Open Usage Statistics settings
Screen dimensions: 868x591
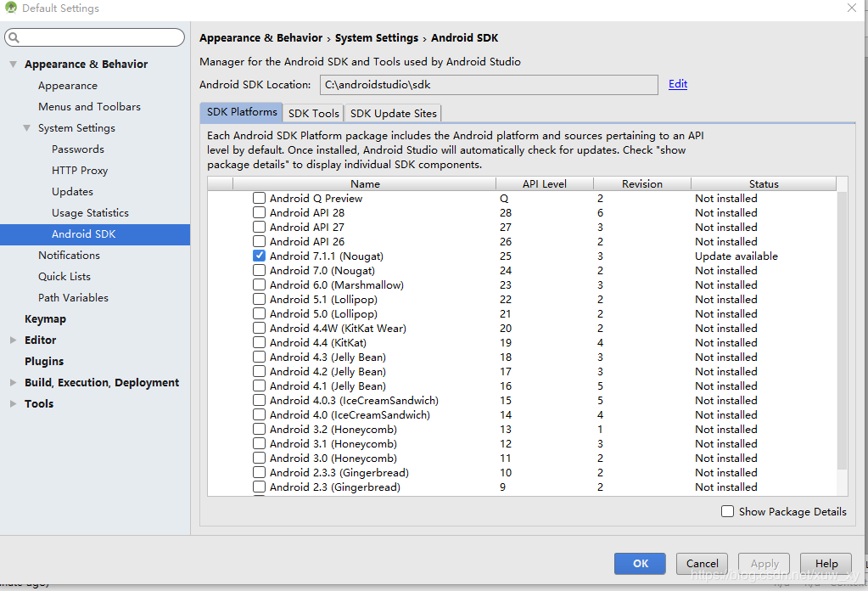tap(90, 212)
